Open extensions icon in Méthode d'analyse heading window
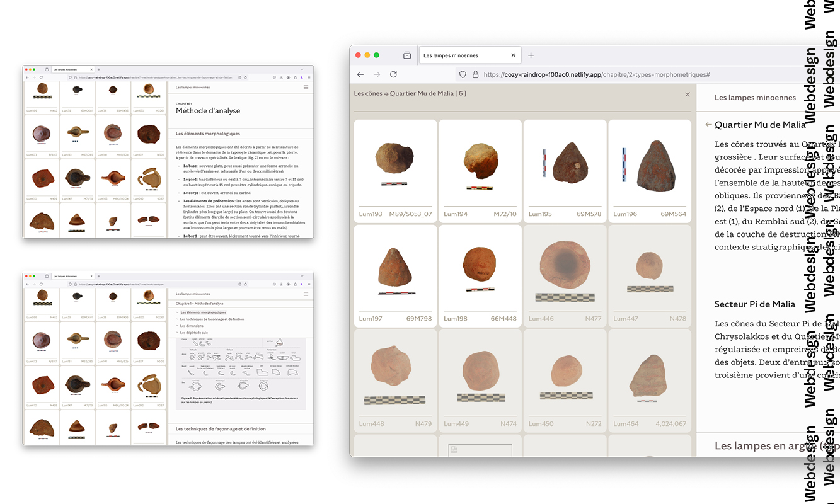Screen dimensions: 840x504 pos(295,77)
